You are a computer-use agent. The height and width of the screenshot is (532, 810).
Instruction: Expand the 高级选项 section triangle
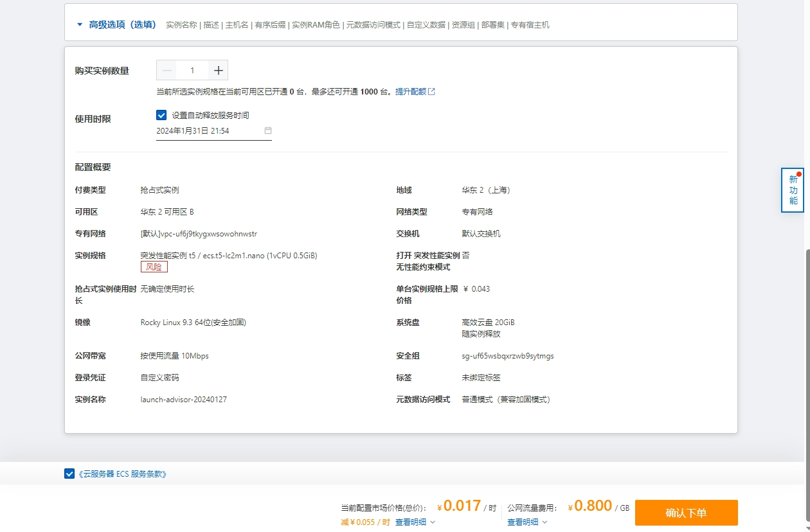(x=80, y=25)
